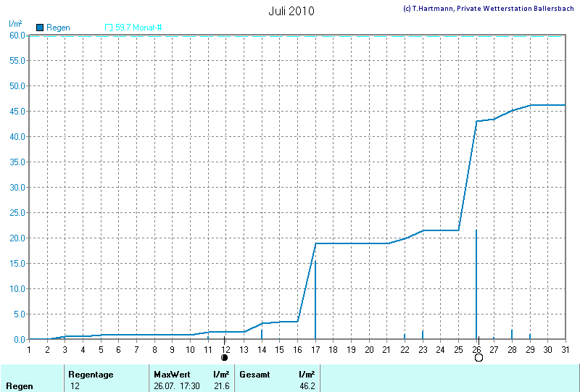Toggle the 59.7 Monat-# legend label
The image size is (580, 392).
pos(138,28)
